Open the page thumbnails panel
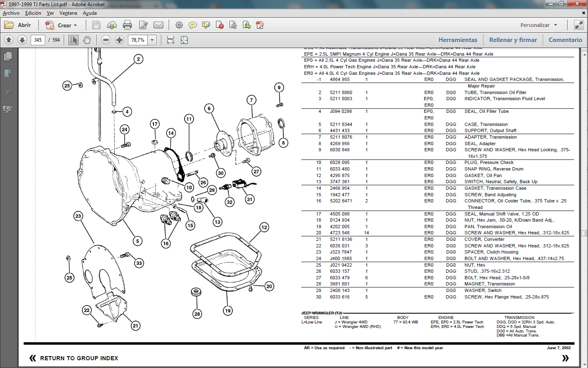Image resolution: width=588 pixels, height=368 pixels. point(8,56)
